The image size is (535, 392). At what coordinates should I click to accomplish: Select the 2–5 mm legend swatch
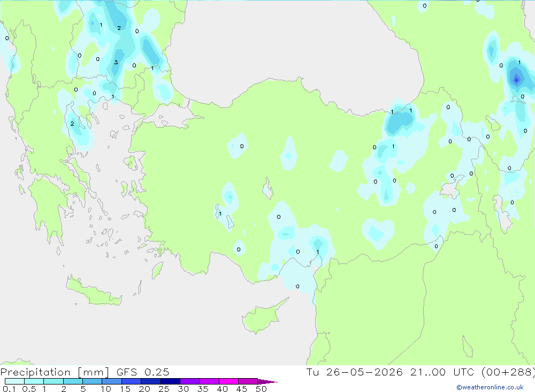(x=73, y=381)
